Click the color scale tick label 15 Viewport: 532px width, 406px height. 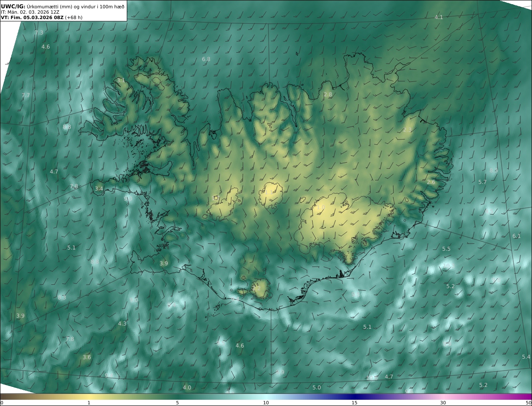point(355,403)
